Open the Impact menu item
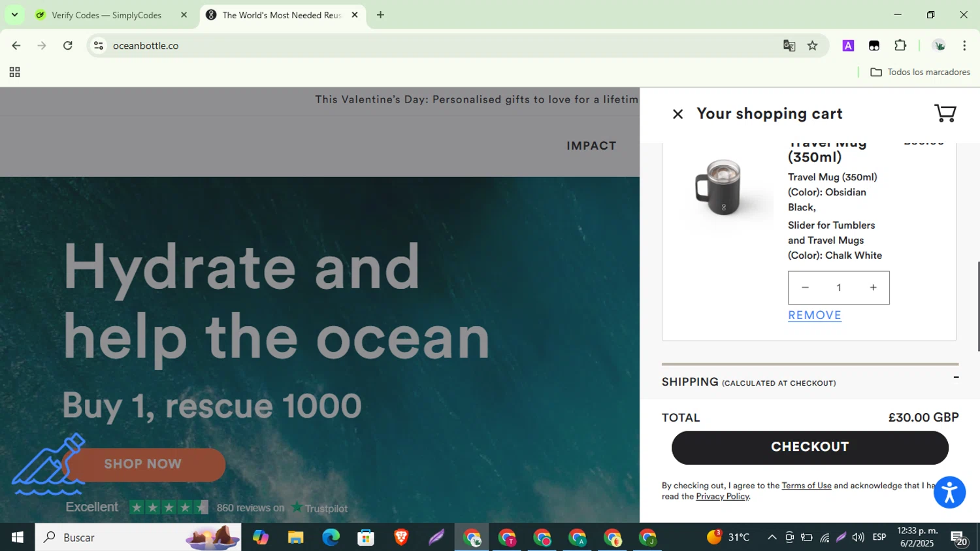Image resolution: width=980 pixels, height=551 pixels. point(591,146)
